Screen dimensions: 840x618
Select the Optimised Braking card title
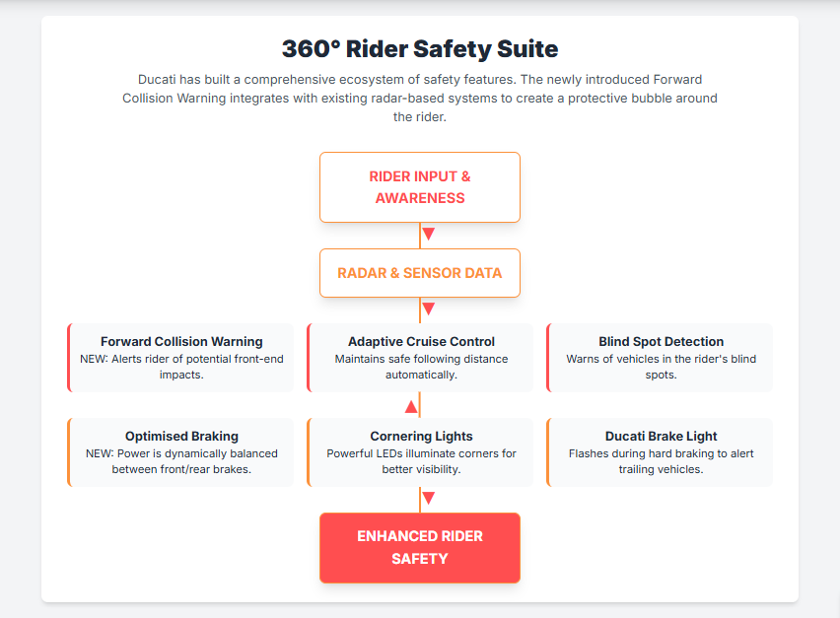click(x=181, y=436)
